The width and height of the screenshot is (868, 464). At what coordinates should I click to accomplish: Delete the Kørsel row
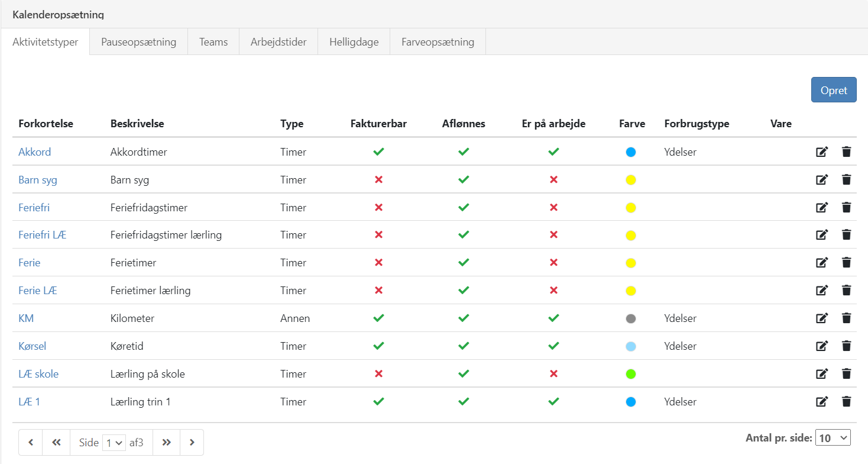[x=846, y=346]
